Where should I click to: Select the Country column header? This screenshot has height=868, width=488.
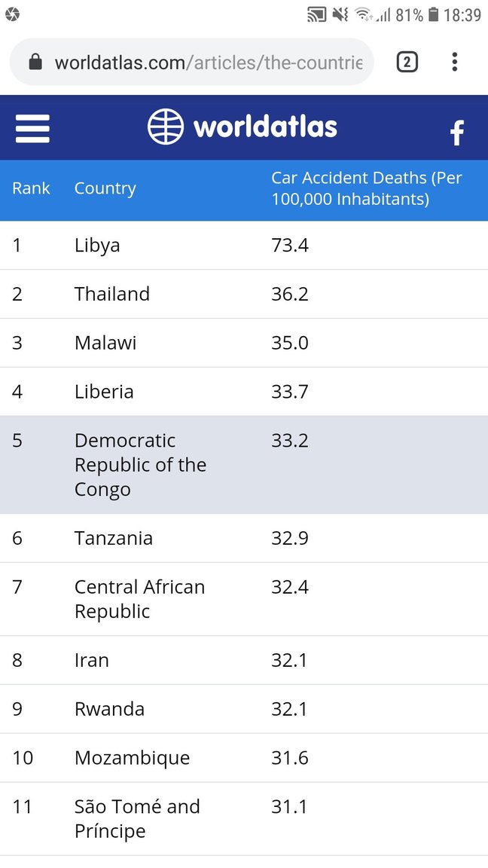point(105,188)
